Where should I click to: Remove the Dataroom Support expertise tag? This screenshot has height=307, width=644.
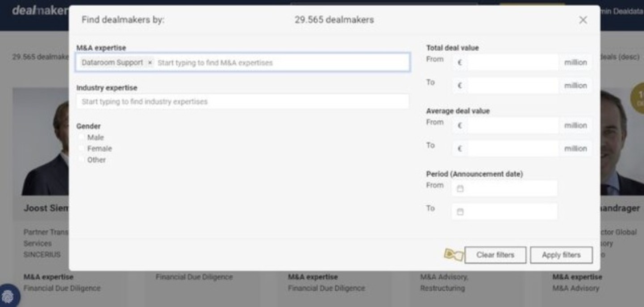(x=150, y=63)
